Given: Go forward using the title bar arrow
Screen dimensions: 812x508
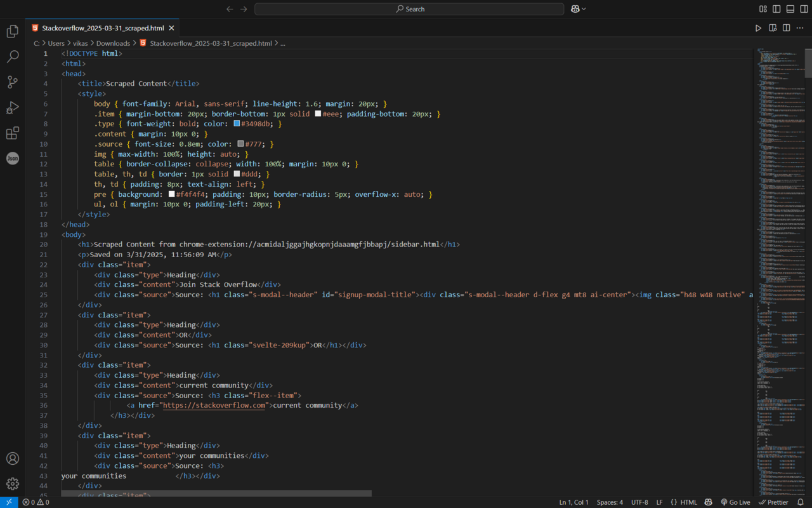Looking at the screenshot, I should [x=244, y=9].
